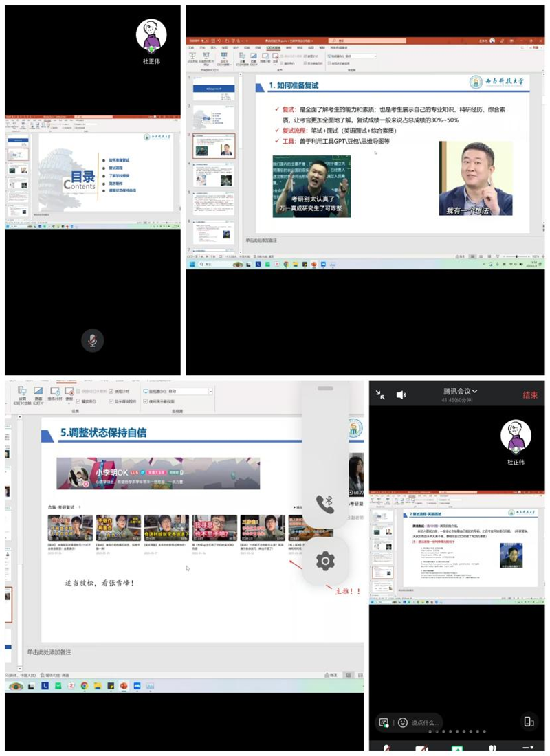
Task: Tap the Bluetooth phone call icon
Action: (x=324, y=504)
